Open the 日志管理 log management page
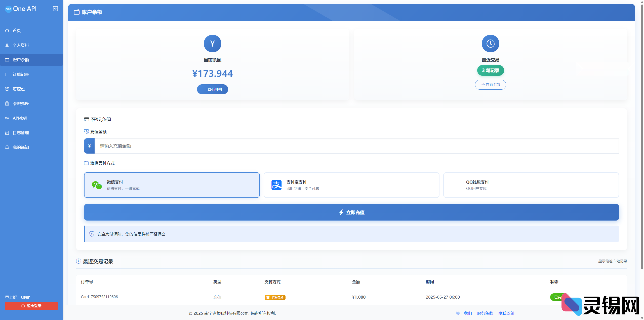Image resolution: width=644 pixels, height=320 pixels. point(21,132)
